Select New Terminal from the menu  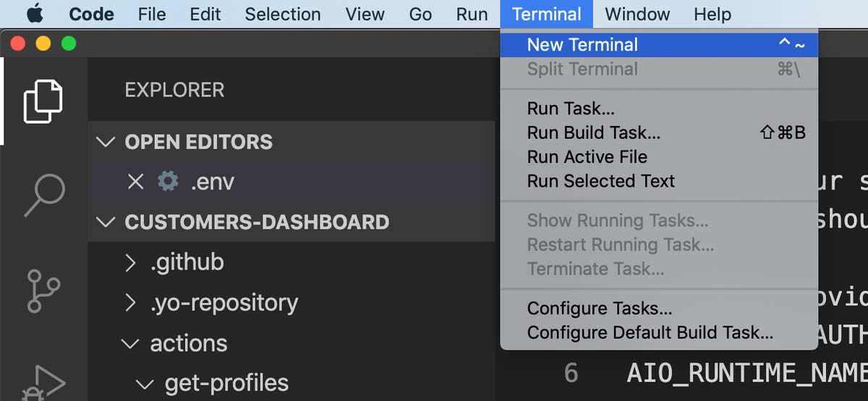[x=582, y=45]
